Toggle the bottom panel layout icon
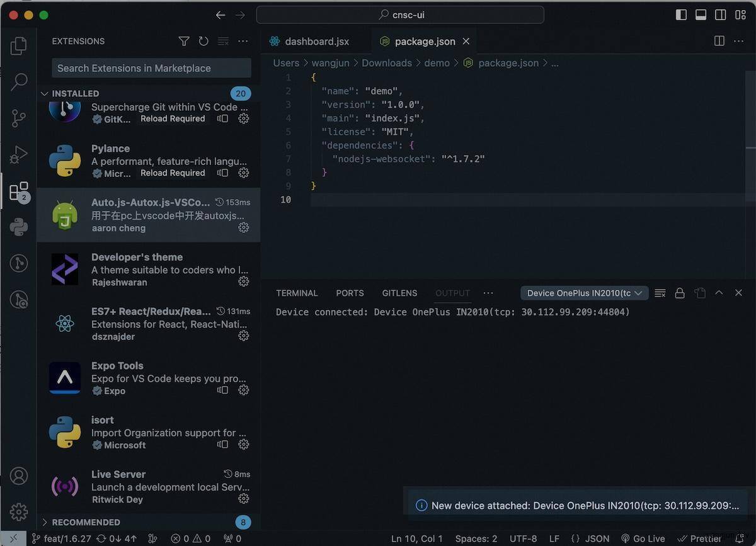Image resolution: width=756 pixels, height=546 pixels. point(701,14)
